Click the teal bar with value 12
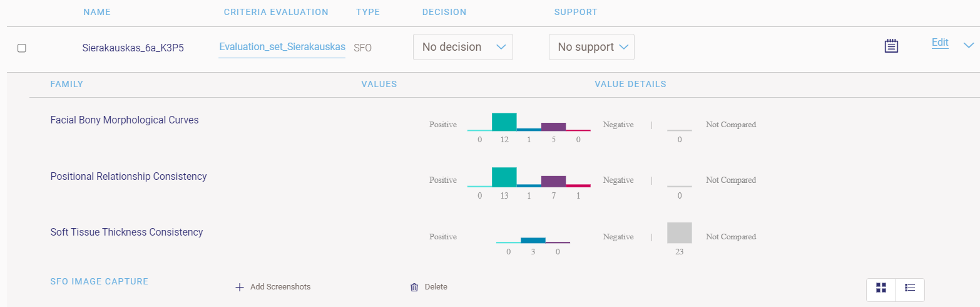Screen dimensions: 980x307 [504, 122]
